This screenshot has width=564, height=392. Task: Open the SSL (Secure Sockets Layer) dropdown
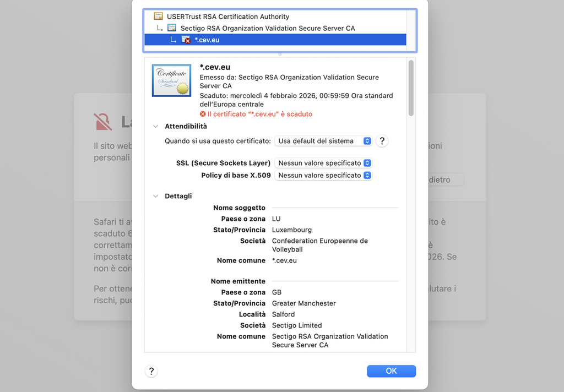pos(323,163)
